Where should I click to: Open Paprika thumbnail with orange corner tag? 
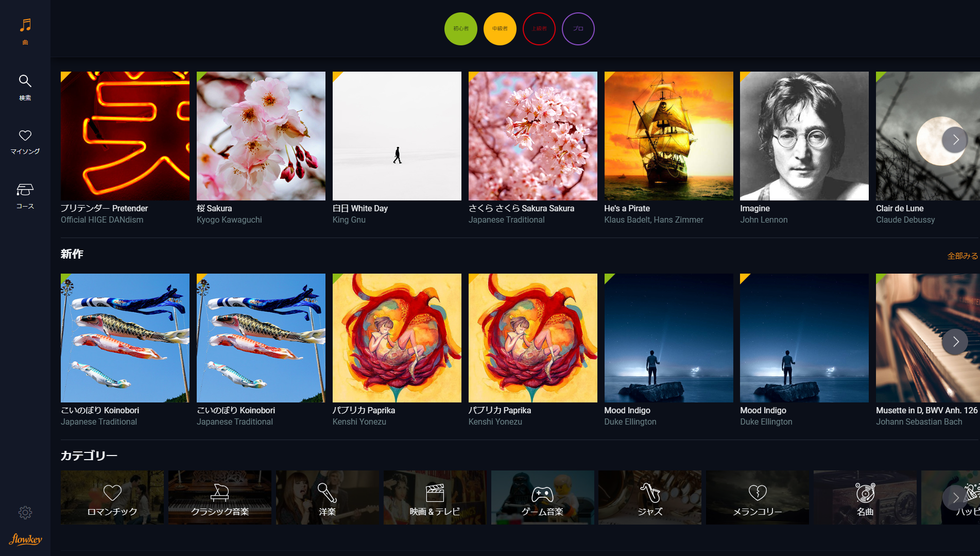(533, 338)
